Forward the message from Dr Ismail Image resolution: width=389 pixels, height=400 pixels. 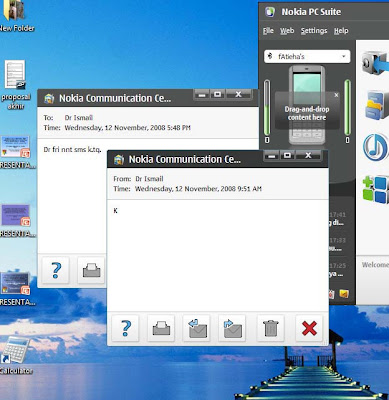coord(232,328)
